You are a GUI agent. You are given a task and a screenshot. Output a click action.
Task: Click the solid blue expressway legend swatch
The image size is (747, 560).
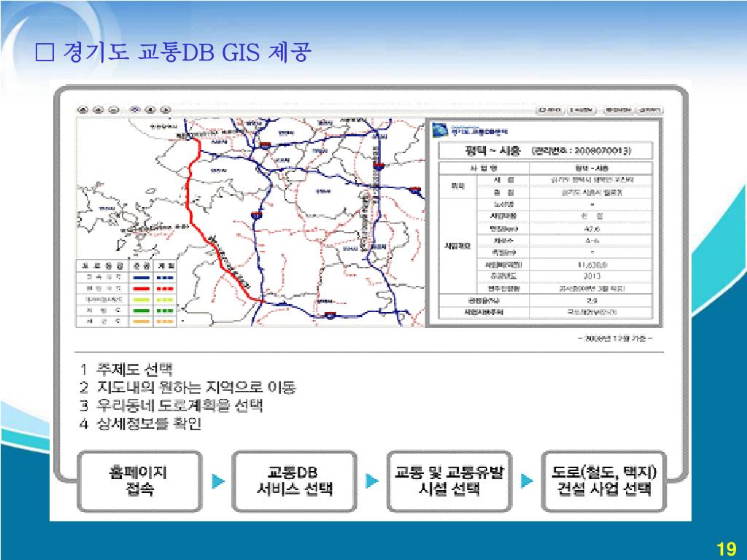(142, 277)
